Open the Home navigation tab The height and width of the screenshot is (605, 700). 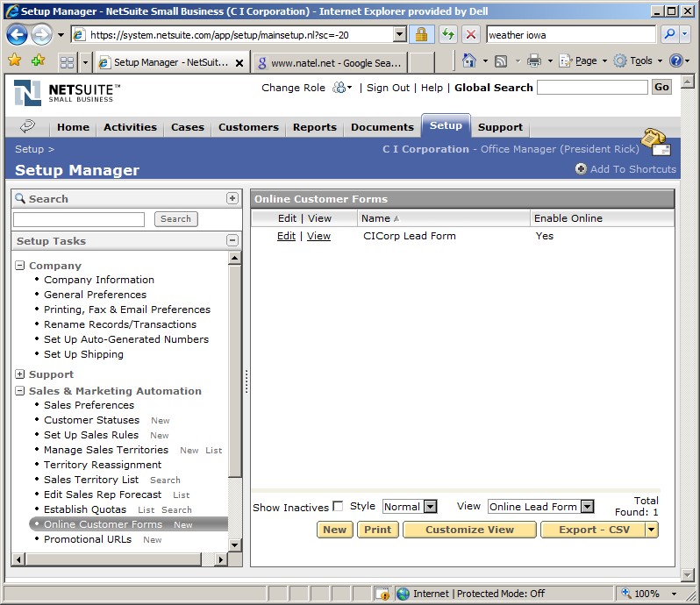pos(73,127)
